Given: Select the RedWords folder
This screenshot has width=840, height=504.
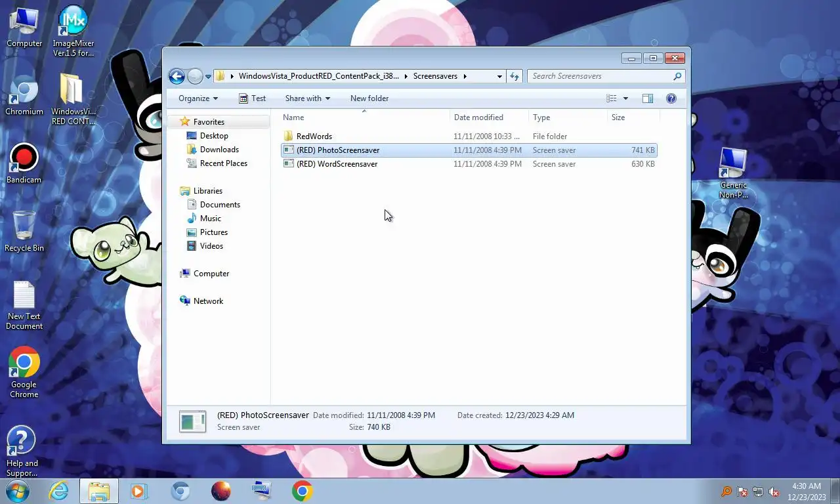Looking at the screenshot, I should 469,136.
